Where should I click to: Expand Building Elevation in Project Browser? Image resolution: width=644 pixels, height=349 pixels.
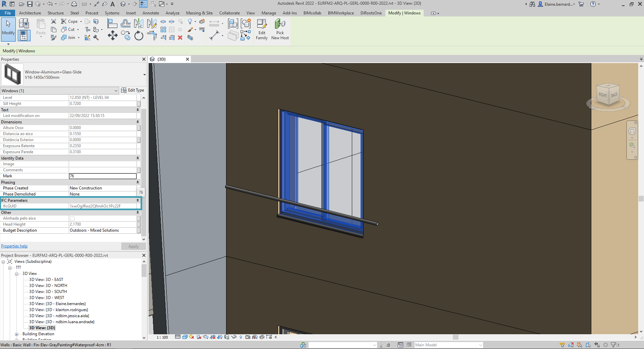[x=17, y=334]
